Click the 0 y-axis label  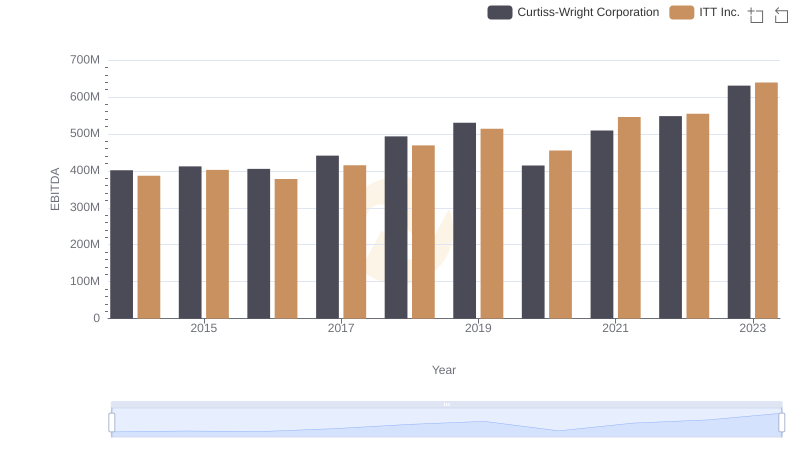click(96, 318)
